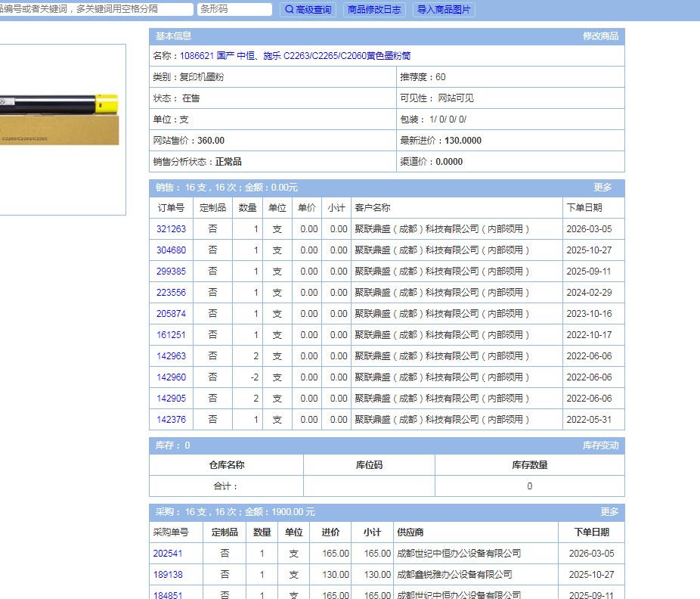Open sales order 142376
Screen dimensions: 700x599
point(171,420)
